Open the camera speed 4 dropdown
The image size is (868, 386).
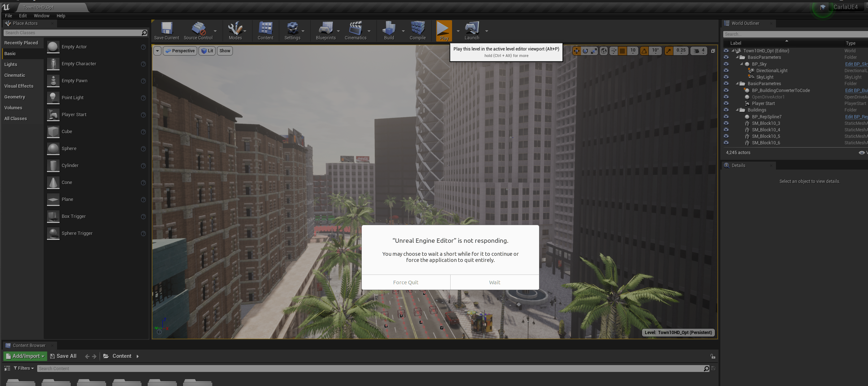tap(699, 51)
